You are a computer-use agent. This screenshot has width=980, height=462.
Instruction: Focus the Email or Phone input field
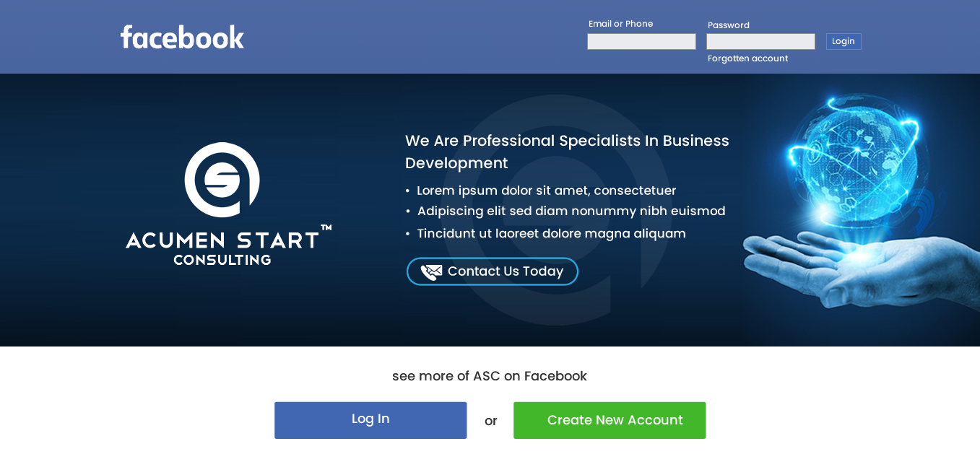(x=641, y=42)
